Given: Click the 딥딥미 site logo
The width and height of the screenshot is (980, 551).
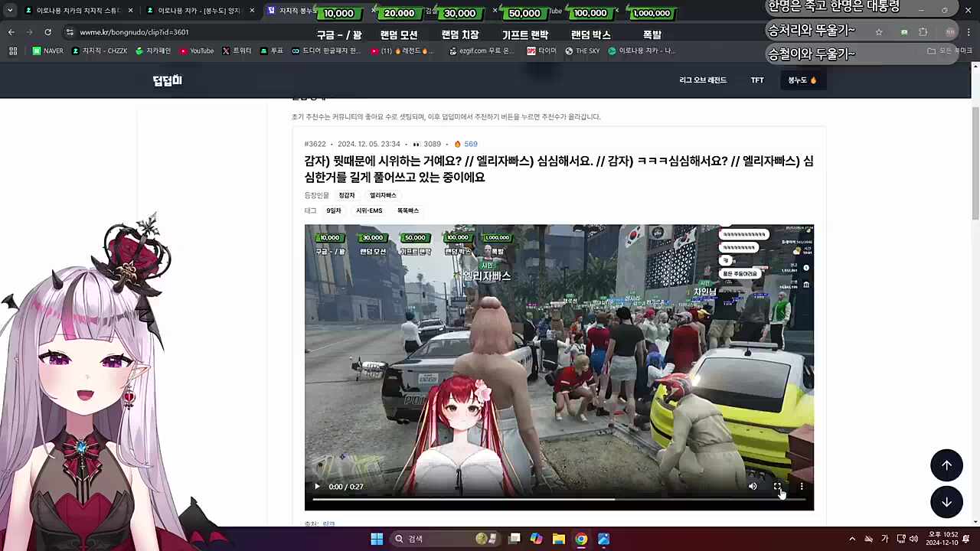Looking at the screenshot, I should 167,80.
